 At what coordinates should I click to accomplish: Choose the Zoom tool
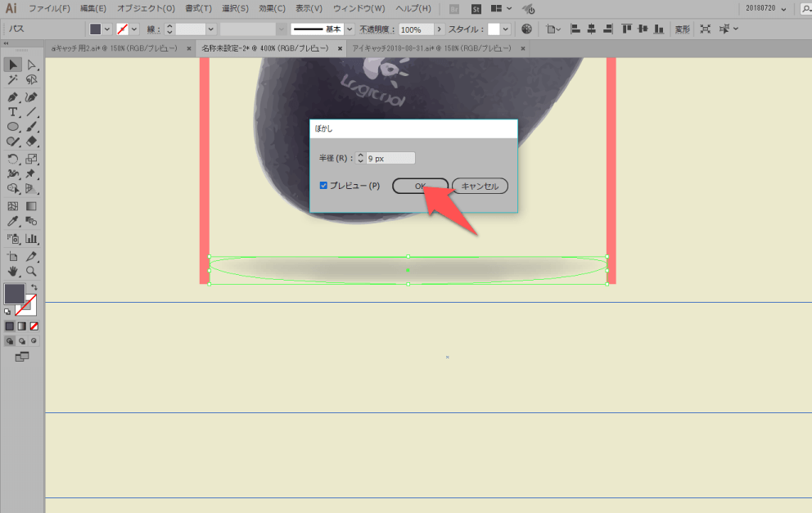coord(32,272)
